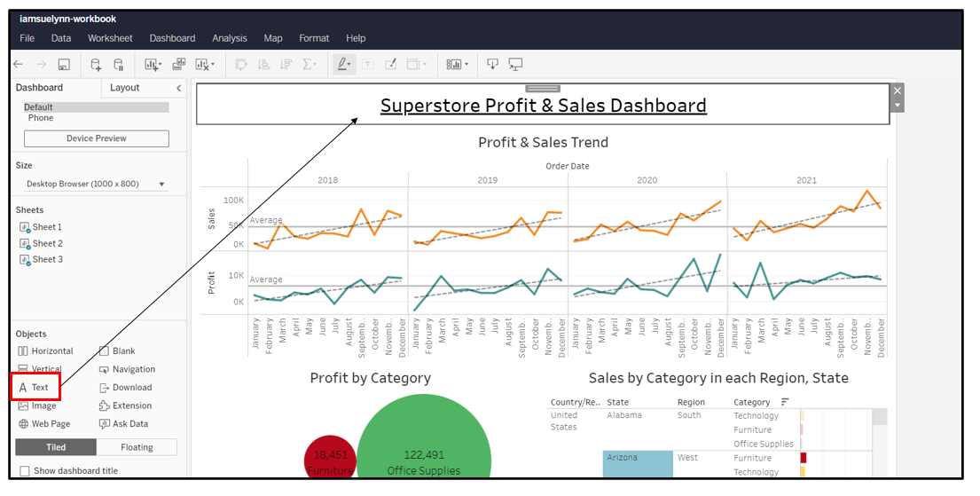The width and height of the screenshot is (980, 496).
Task: Open the Dashboard menu
Action: tap(173, 38)
